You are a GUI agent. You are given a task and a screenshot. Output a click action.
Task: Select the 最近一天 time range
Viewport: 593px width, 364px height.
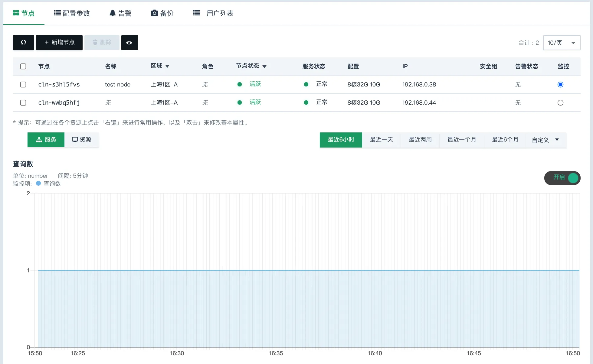coord(381,140)
